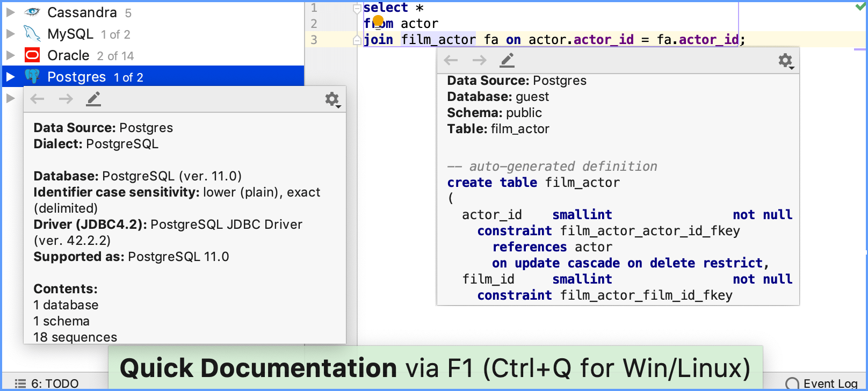This screenshot has width=868, height=391.
Task: Click the Postgres elephant icon
Action: tap(32, 77)
